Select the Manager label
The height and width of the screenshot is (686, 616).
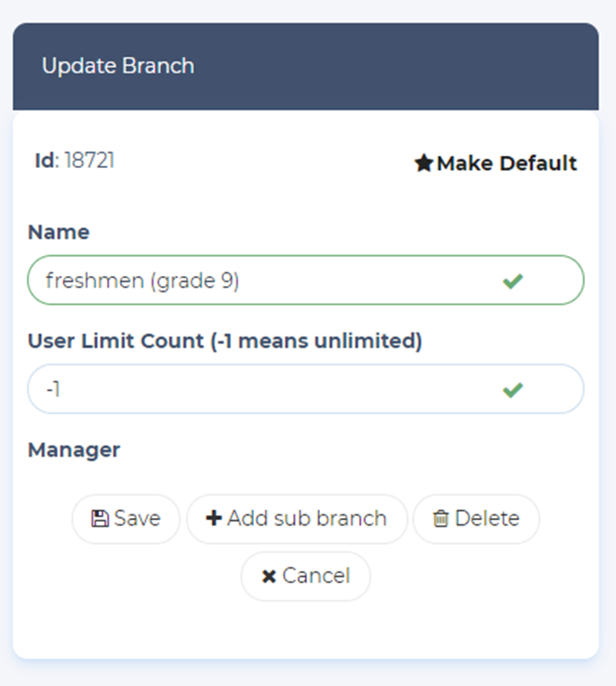coord(73,450)
